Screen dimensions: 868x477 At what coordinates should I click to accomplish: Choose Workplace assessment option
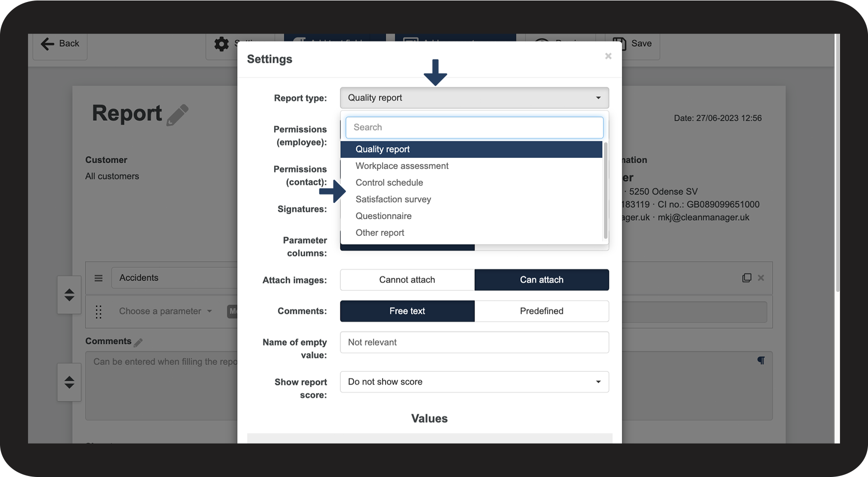(471, 166)
